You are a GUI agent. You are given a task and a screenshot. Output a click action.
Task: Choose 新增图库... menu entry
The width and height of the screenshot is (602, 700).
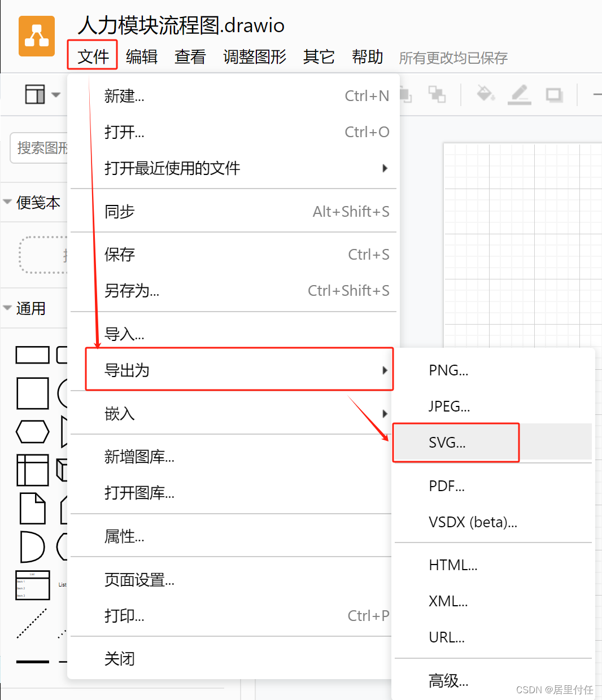[x=231, y=457]
